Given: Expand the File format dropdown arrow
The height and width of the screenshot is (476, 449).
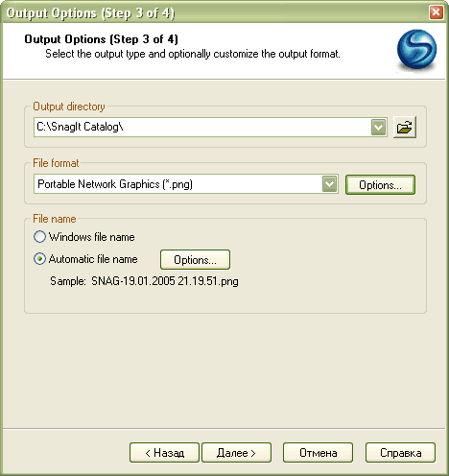Looking at the screenshot, I should (330, 184).
